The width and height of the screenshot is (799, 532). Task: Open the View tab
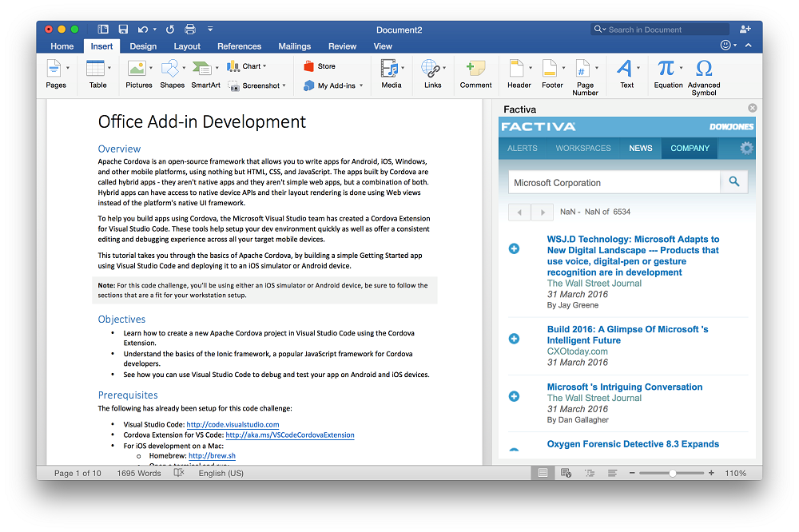(x=383, y=46)
